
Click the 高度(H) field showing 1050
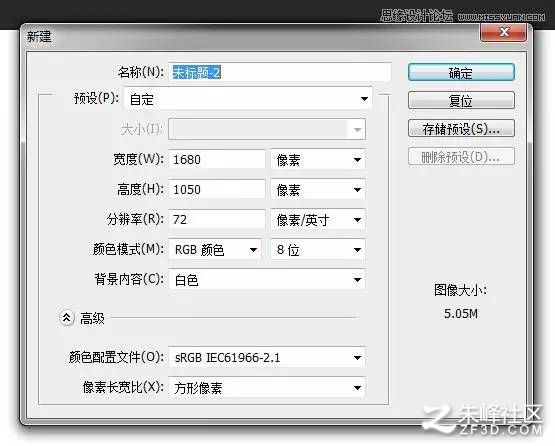pyautogui.click(x=217, y=189)
